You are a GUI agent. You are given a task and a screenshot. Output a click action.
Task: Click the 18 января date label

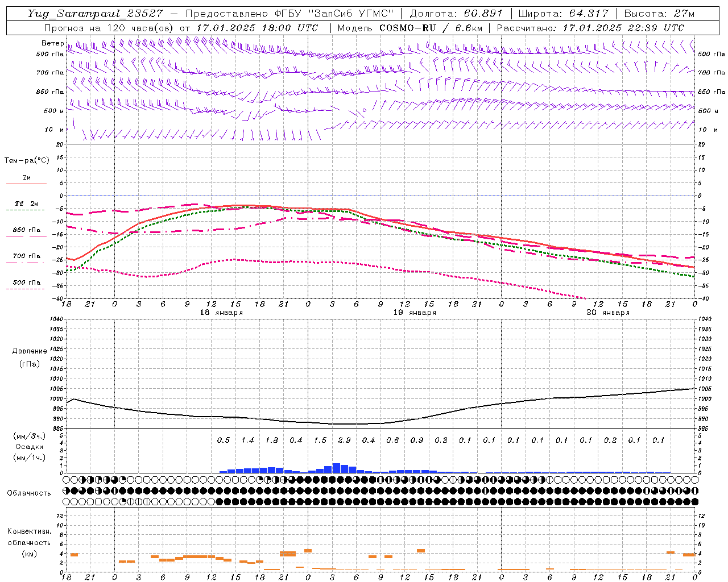[x=221, y=313]
